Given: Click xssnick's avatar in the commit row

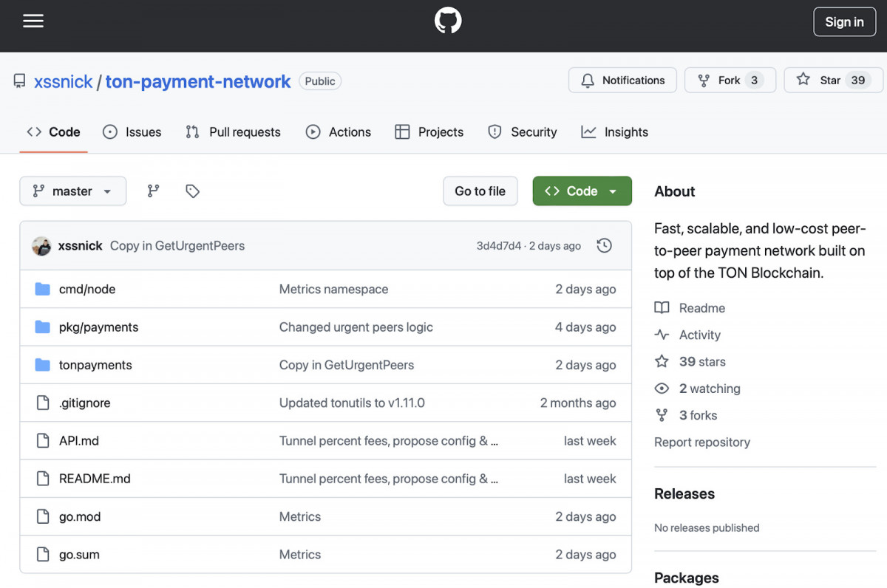Looking at the screenshot, I should pyautogui.click(x=41, y=246).
